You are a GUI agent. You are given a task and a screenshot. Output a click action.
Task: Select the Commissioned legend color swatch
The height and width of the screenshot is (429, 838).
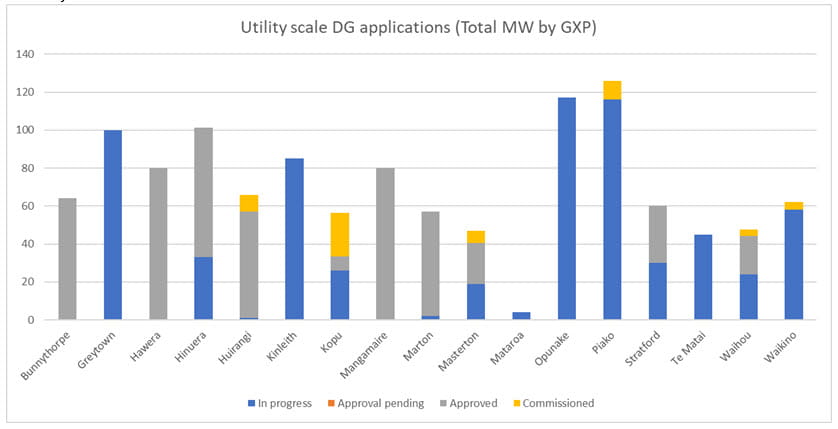tap(516, 404)
